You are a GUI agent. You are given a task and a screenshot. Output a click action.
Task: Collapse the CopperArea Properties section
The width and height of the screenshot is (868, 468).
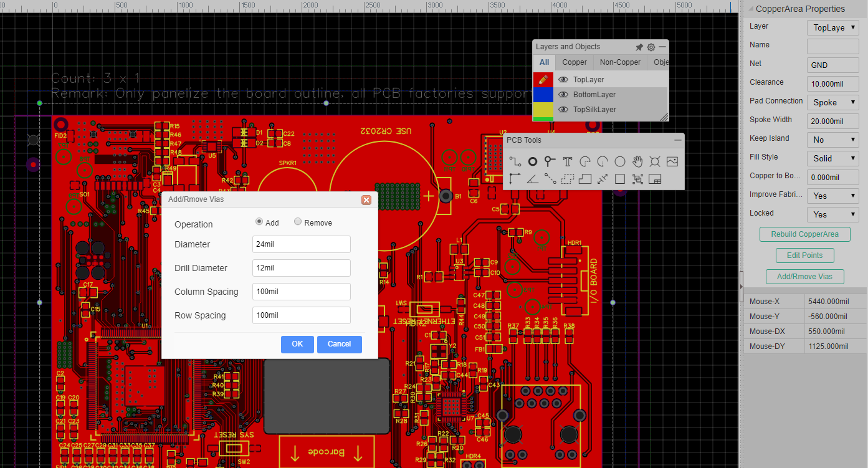[750, 9]
